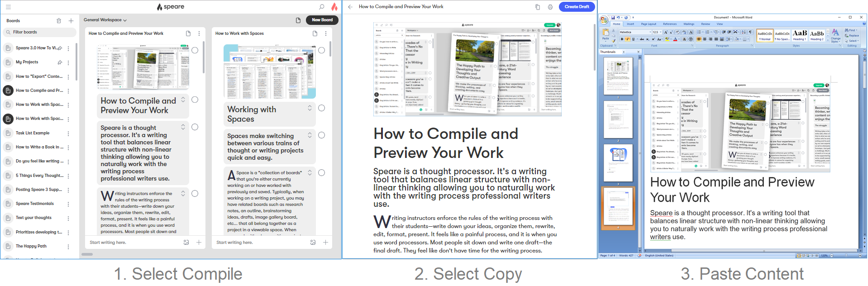Click Replace in Word Editing group
The height and width of the screenshot is (286, 868).
point(852,36)
